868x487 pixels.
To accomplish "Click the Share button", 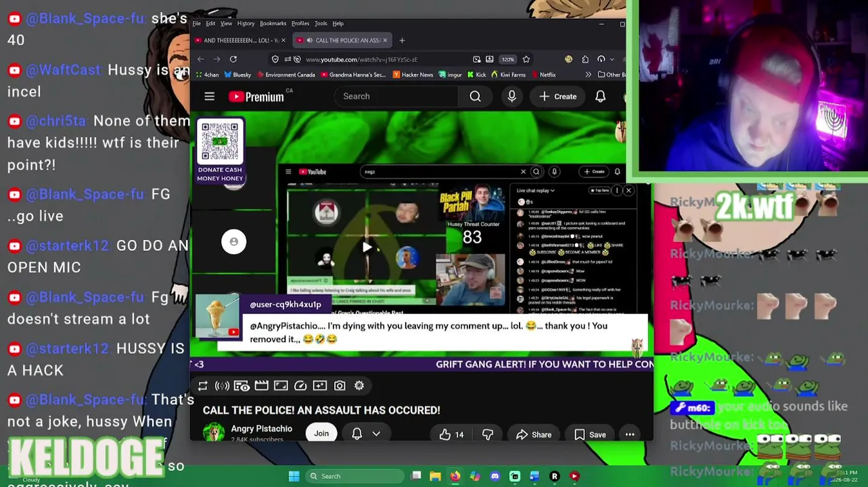I will 534,435.
